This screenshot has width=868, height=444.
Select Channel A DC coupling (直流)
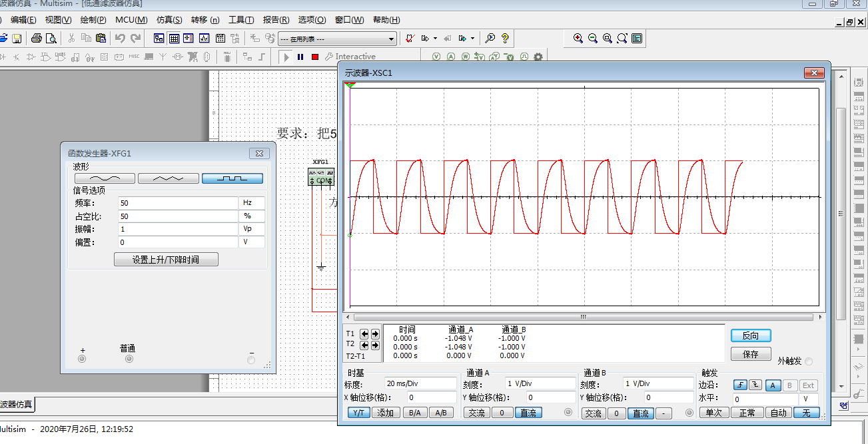(x=528, y=413)
